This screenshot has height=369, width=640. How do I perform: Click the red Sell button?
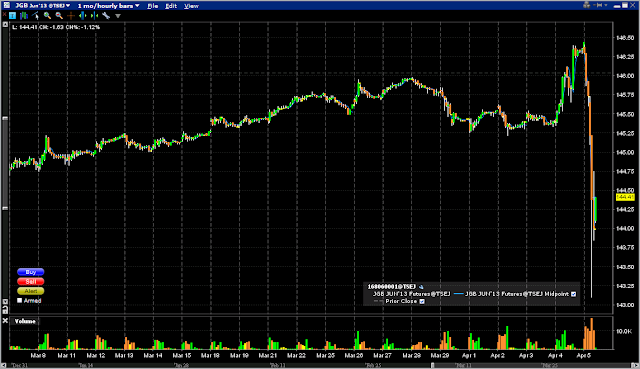(31, 282)
